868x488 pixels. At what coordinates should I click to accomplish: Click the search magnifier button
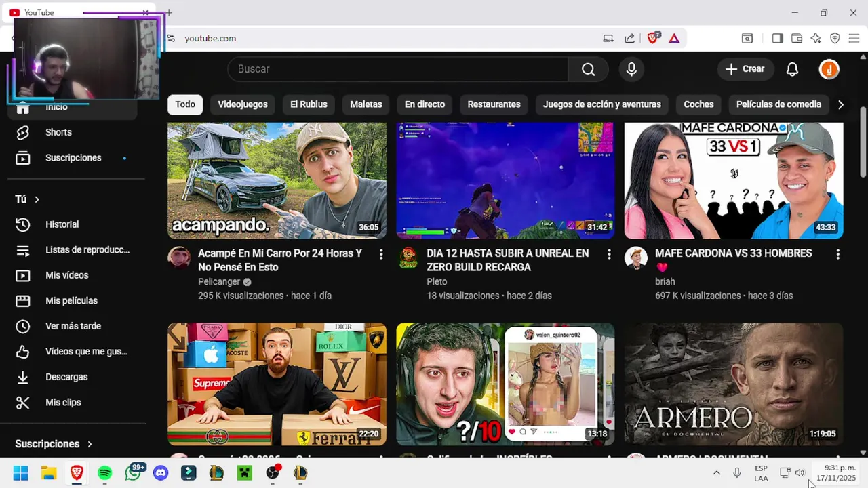[588, 69]
